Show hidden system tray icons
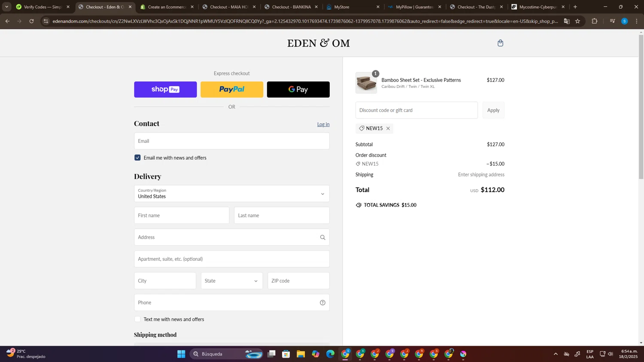This screenshot has height=362, width=644. (x=556, y=354)
